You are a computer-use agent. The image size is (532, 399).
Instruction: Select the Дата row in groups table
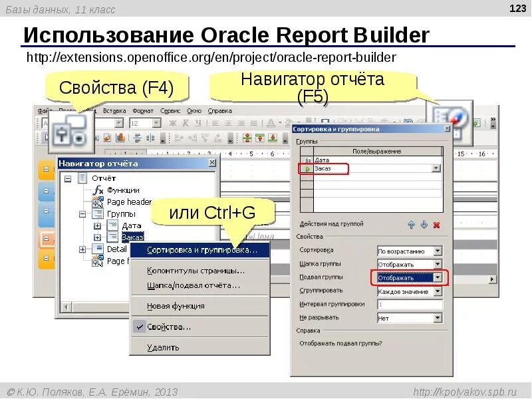tap(372, 160)
